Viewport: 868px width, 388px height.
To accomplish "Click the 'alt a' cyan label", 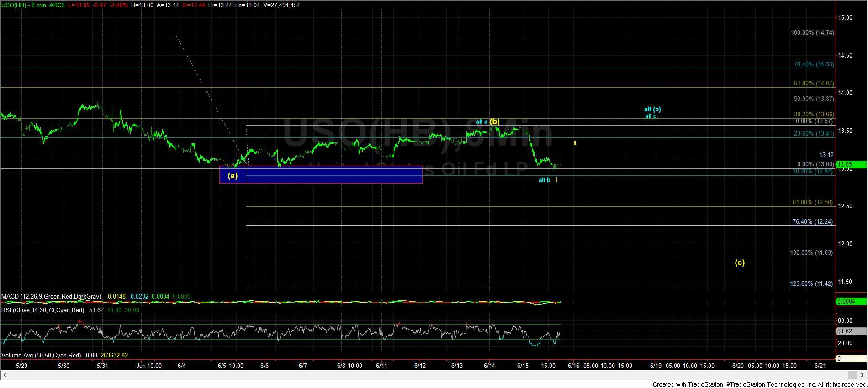I will tap(482, 122).
